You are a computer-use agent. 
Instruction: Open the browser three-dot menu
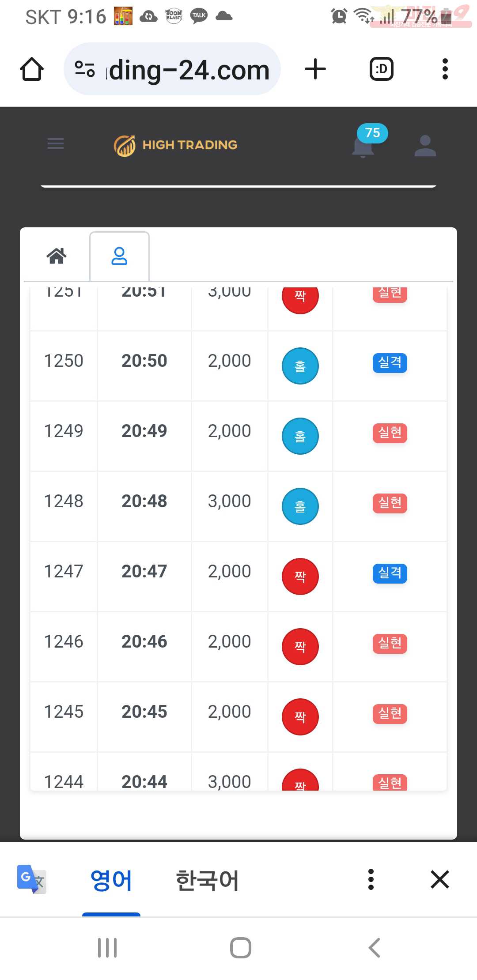pyautogui.click(x=445, y=69)
